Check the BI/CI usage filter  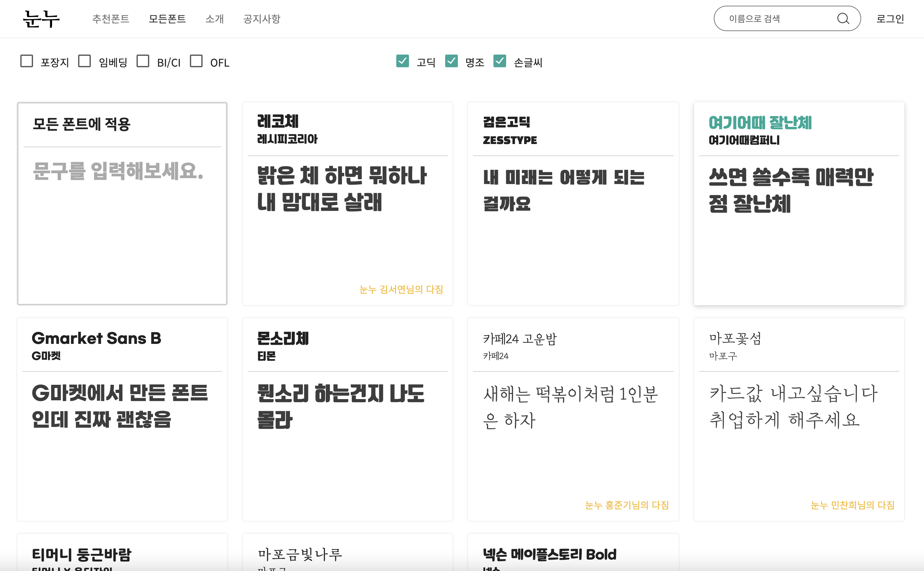pos(143,61)
